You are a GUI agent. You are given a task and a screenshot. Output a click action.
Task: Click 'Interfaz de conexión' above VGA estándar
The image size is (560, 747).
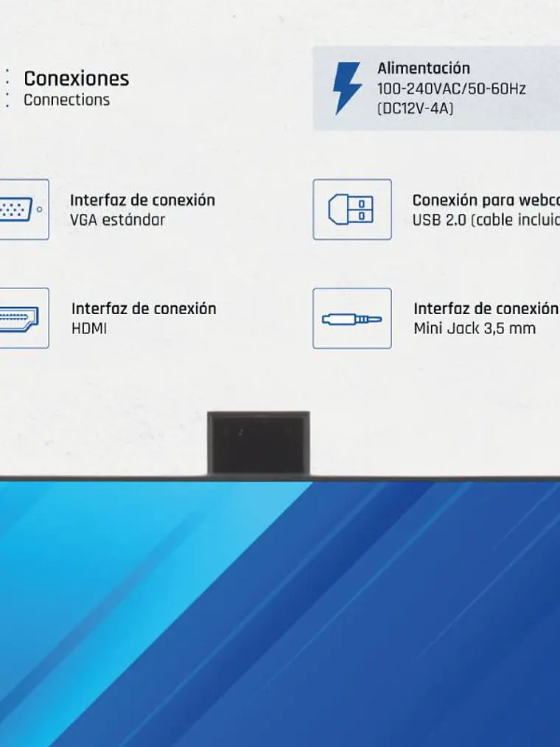(142, 200)
